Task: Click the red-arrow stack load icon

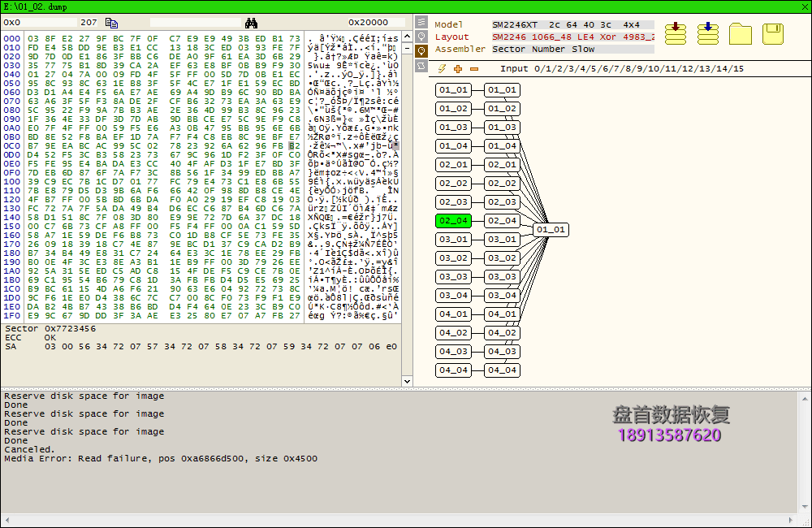Action: point(676,33)
